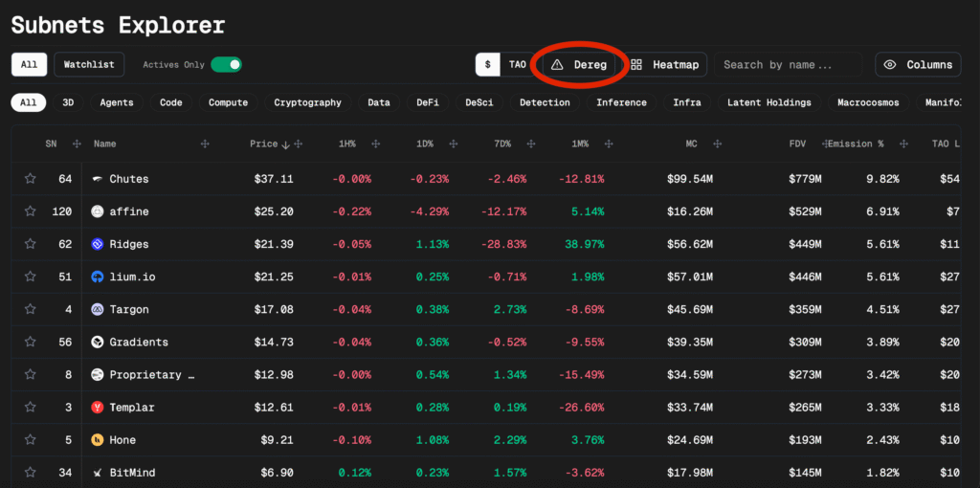
Task: Filter by the Data category
Action: (x=379, y=102)
